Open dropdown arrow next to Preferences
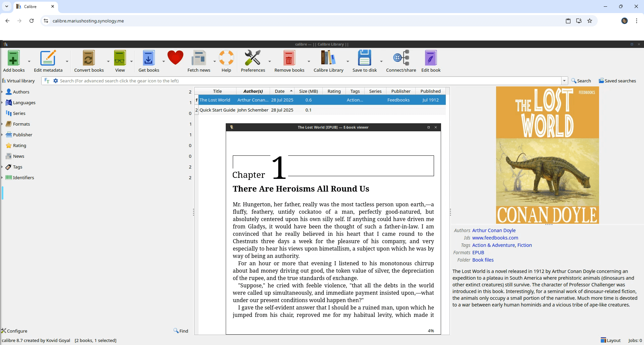 269,61
